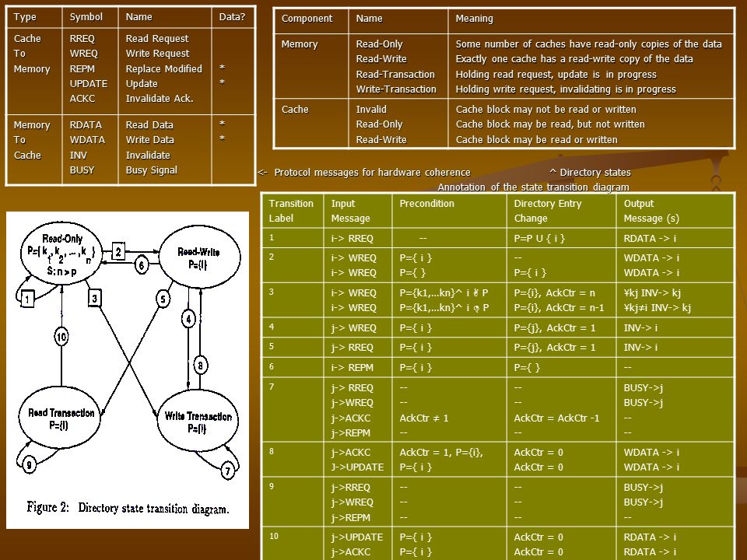The height and width of the screenshot is (560, 747).
Task: Click boxed transition label 1 in diagram
Action: tap(27, 299)
